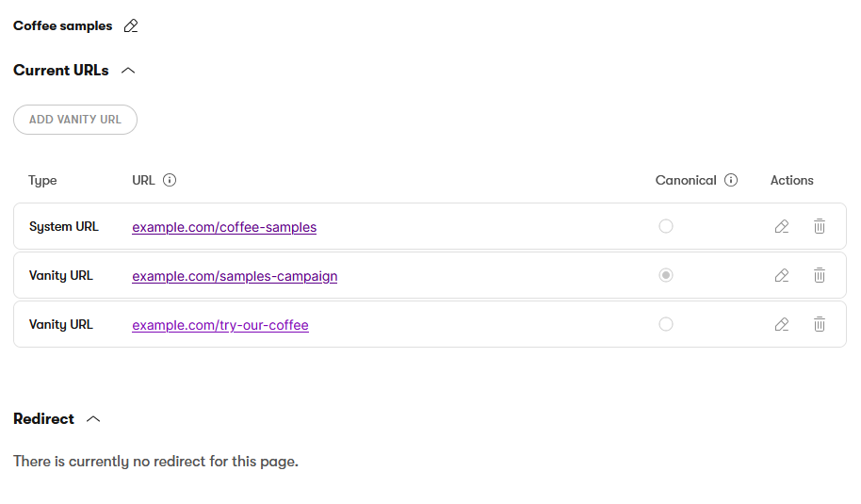This screenshot has width=861, height=504.
Task: Click the Add Vanity URL button
Action: point(75,120)
